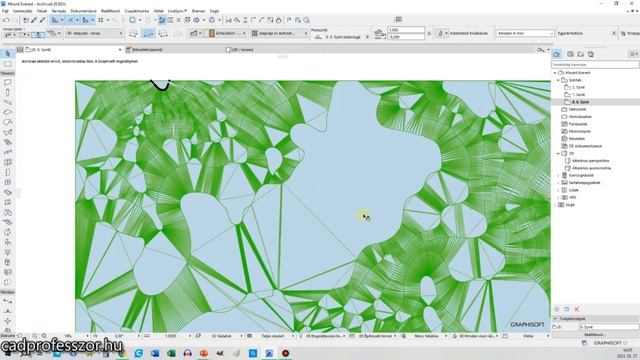This screenshot has height=360, width=640.
Task: Open the scale 1:1000 dropdown
Action: coord(190,336)
